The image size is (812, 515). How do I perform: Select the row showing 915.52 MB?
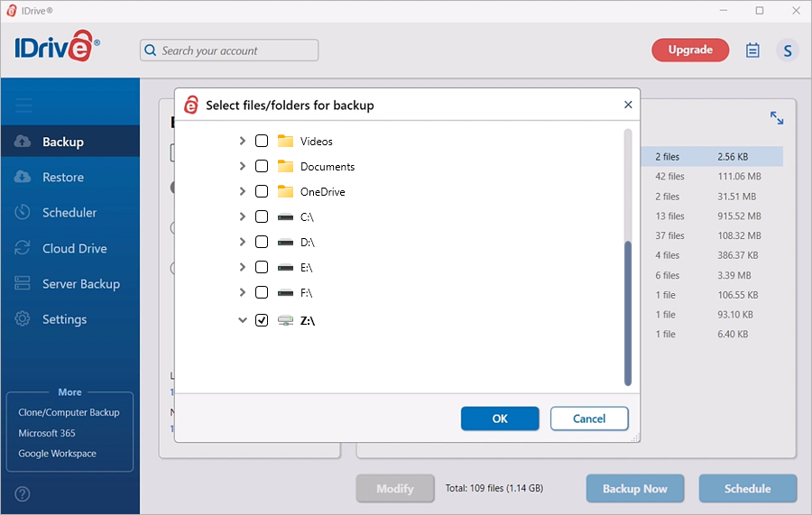click(712, 216)
